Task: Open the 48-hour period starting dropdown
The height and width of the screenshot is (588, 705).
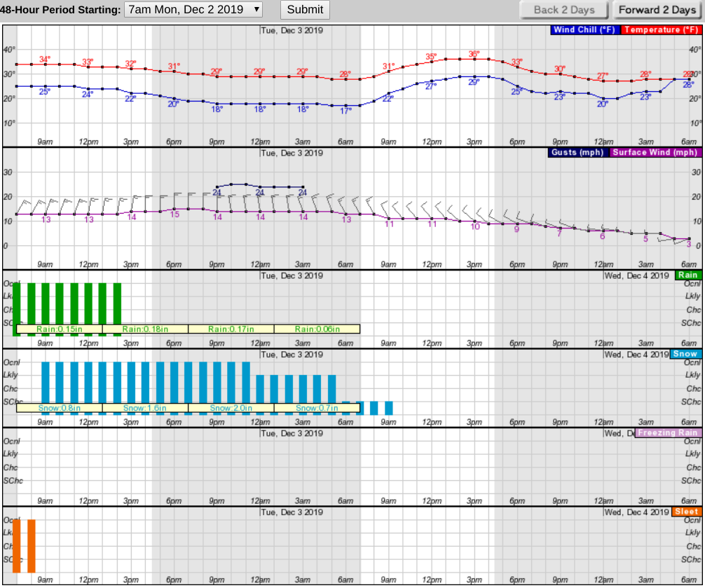Action: click(193, 10)
